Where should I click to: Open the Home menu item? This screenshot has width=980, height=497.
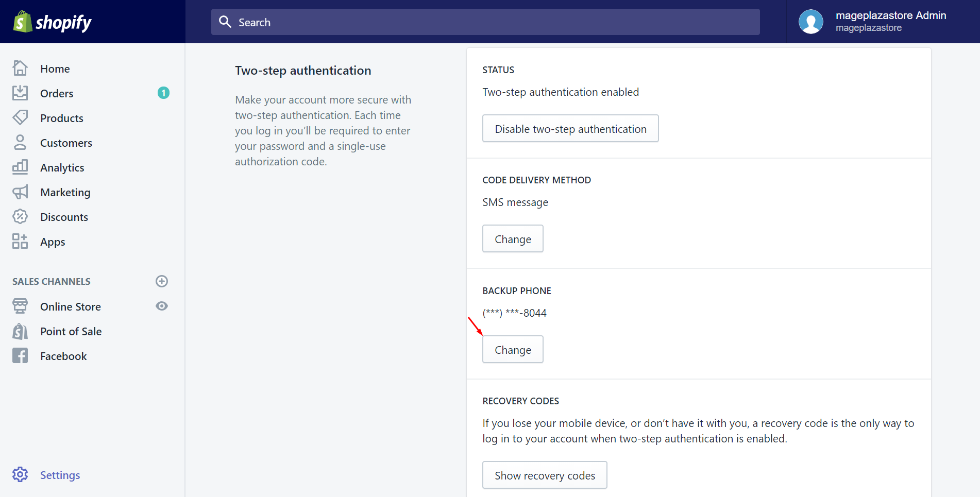click(55, 68)
